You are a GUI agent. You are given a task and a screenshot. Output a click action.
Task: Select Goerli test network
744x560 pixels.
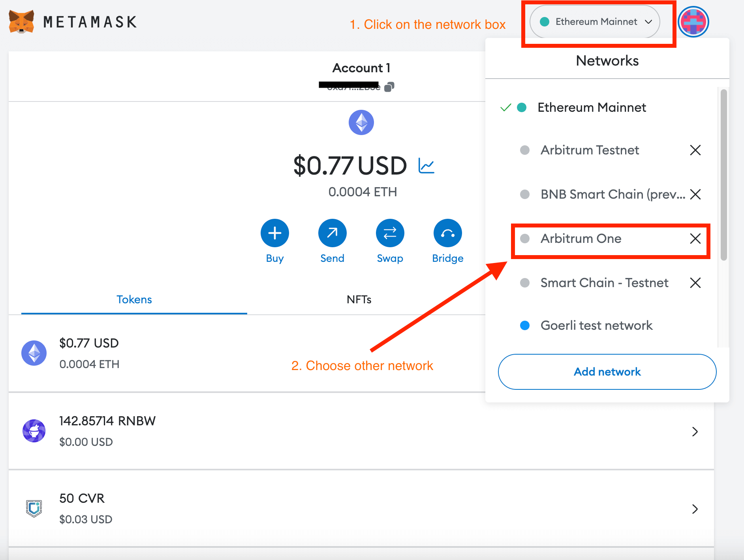596,325
